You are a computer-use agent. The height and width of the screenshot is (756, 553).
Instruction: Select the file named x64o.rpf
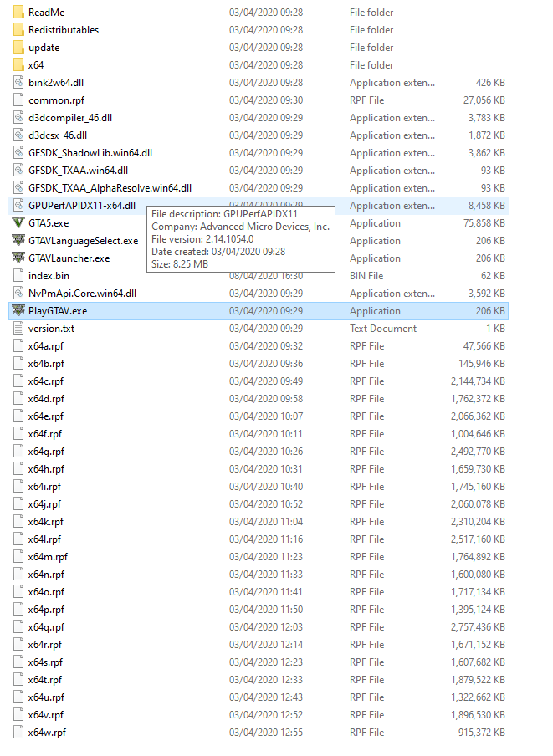coord(46,592)
